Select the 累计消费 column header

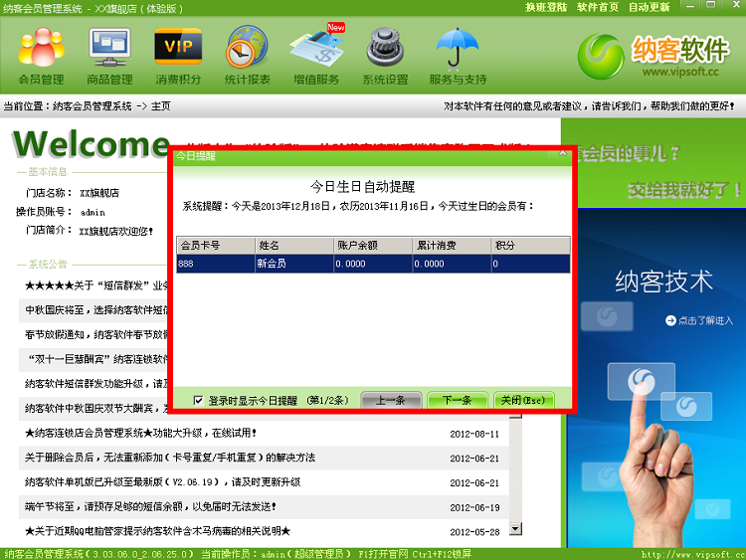point(452,245)
